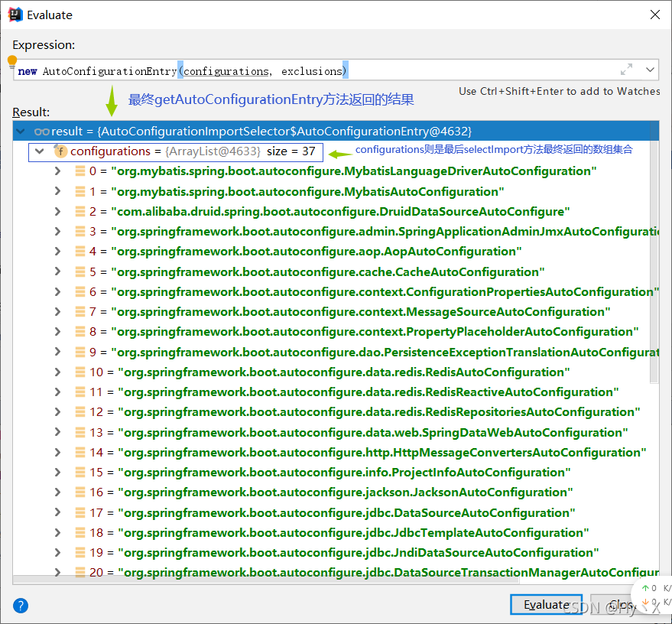
Task: Select row 15 ProjectInfoAutoConfiguration
Action: pyautogui.click(x=336, y=473)
